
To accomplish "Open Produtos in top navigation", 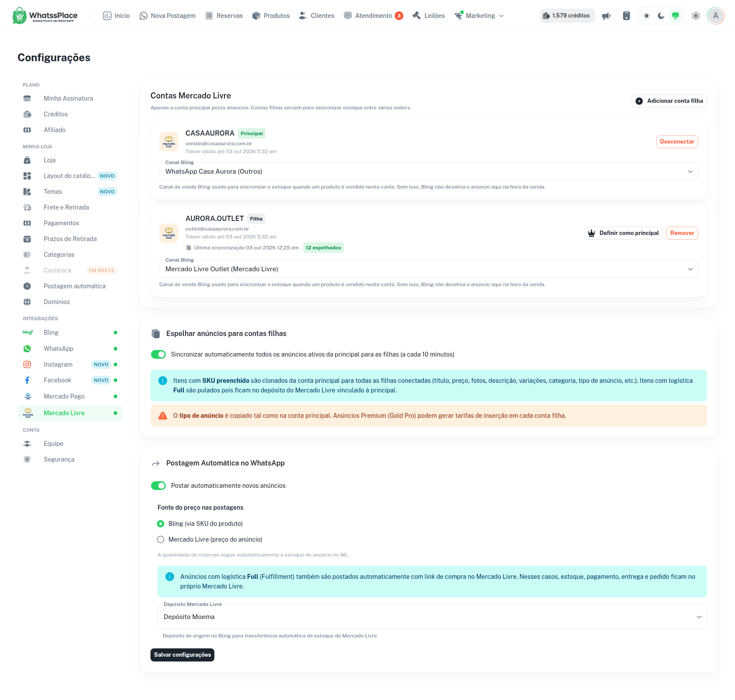I will tap(271, 16).
